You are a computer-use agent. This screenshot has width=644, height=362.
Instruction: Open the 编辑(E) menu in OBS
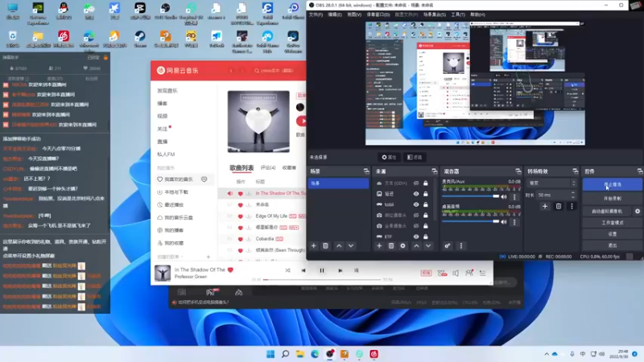[x=335, y=14]
